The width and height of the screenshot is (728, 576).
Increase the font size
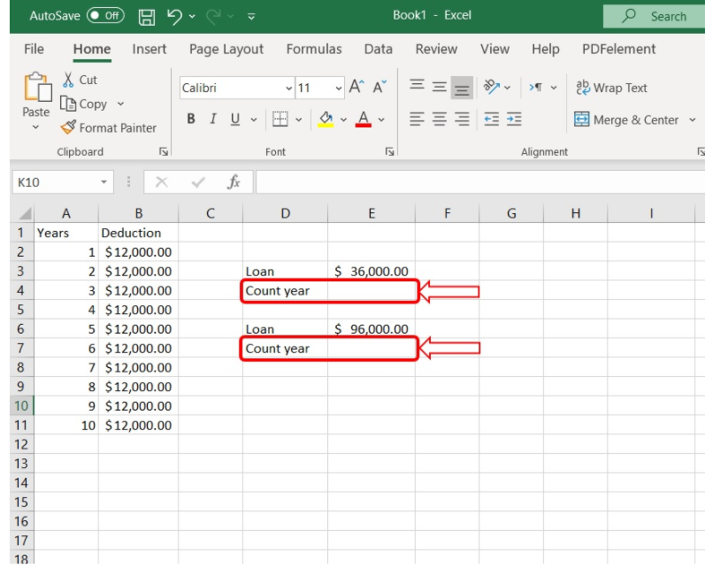356,87
